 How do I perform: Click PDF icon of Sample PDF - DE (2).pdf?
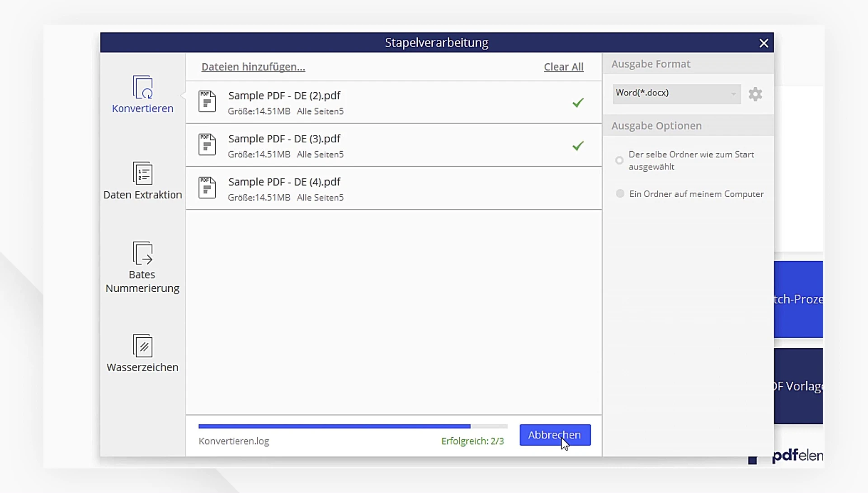[x=207, y=101]
